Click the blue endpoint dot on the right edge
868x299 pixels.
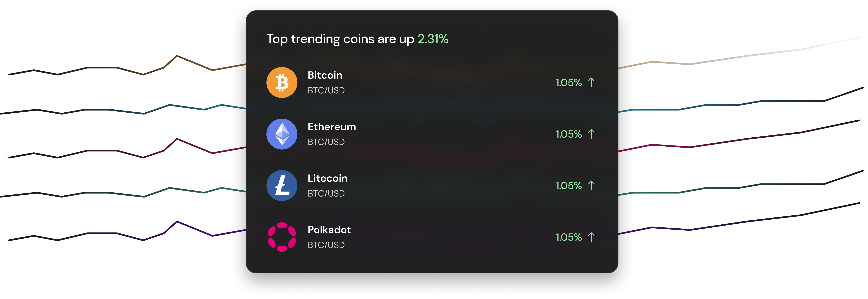(x=864, y=88)
